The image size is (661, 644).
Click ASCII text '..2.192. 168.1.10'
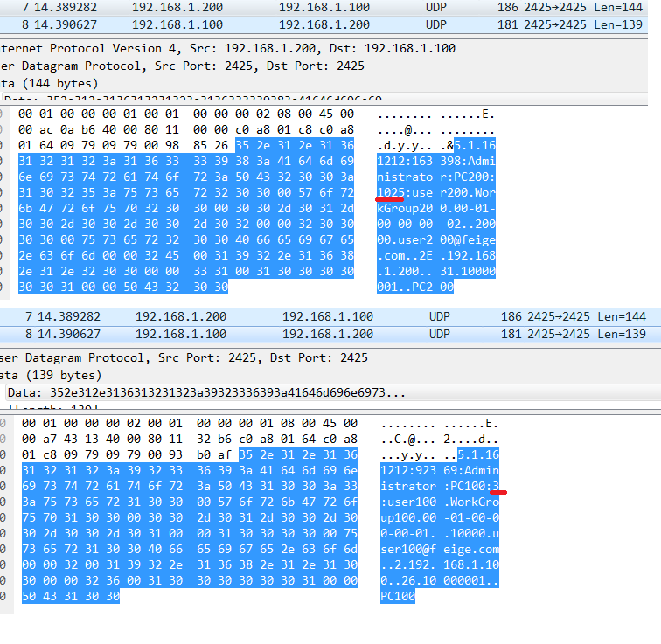pyautogui.click(x=440, y=564)
